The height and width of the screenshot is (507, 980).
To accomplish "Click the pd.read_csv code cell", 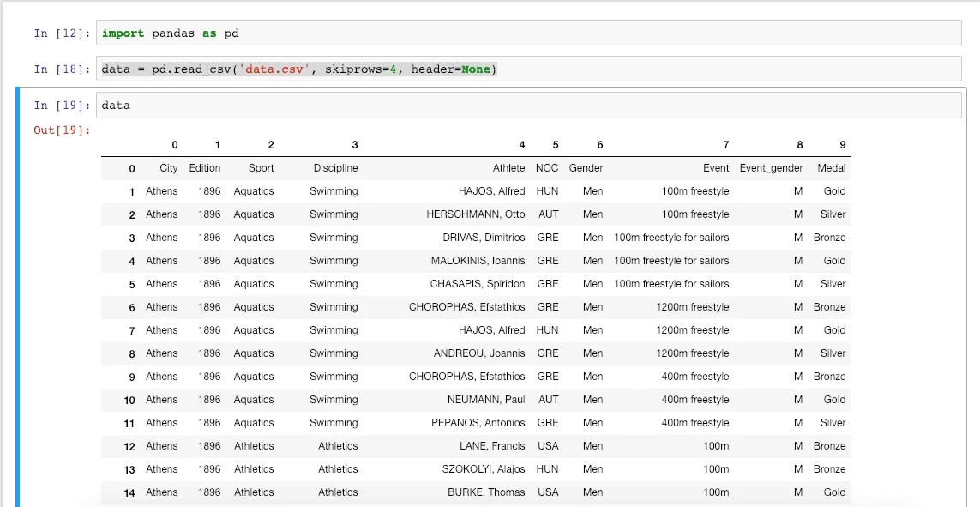I will click(x=528, y=69).
